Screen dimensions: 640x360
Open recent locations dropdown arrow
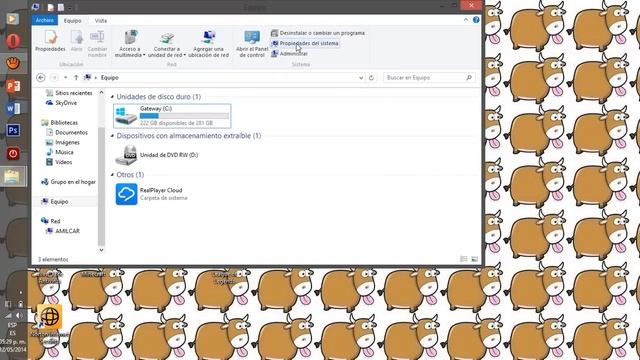tap(65, 78)
